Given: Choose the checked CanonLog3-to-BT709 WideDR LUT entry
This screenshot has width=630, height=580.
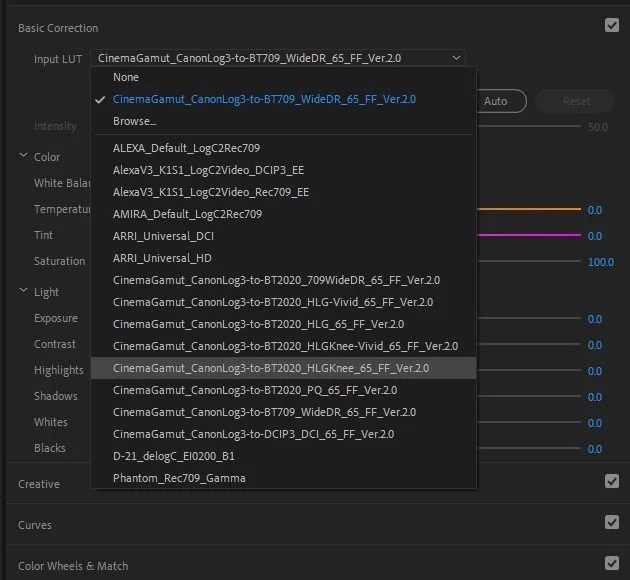Looking at the screenshot, I should 284,99.
